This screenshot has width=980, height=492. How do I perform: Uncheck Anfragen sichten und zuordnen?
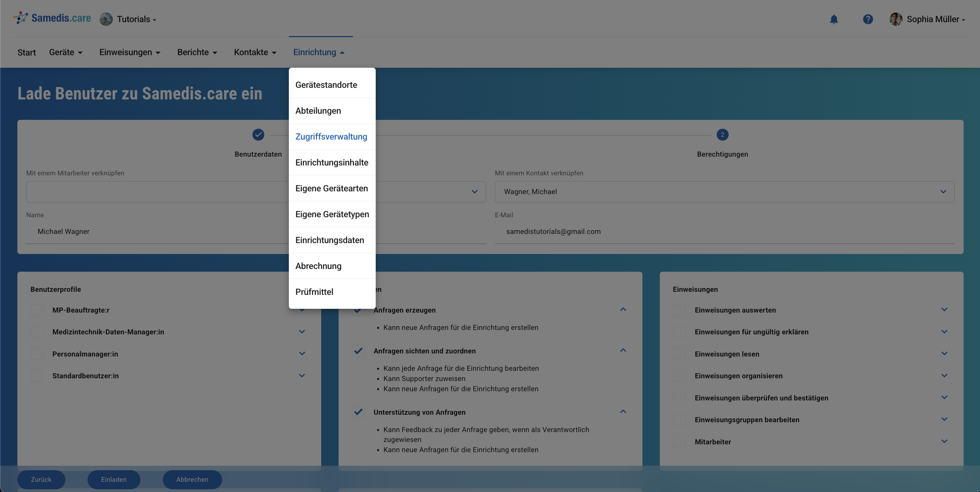click(x=358, y=351)
